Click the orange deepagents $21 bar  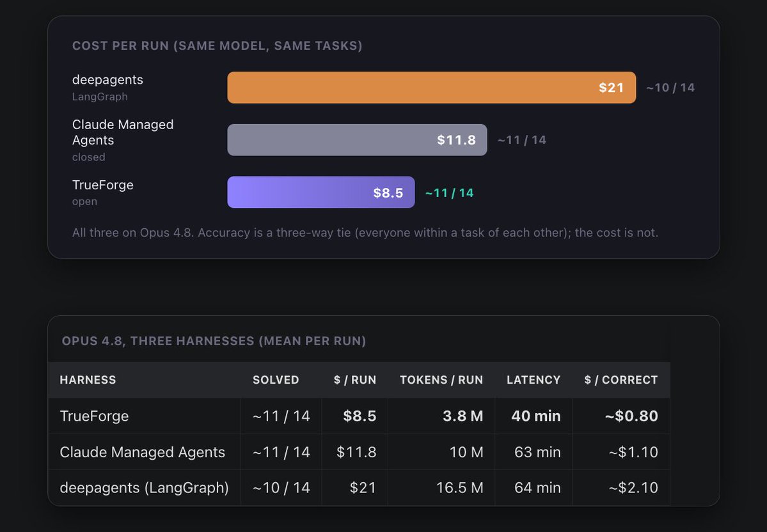[431, 88]
